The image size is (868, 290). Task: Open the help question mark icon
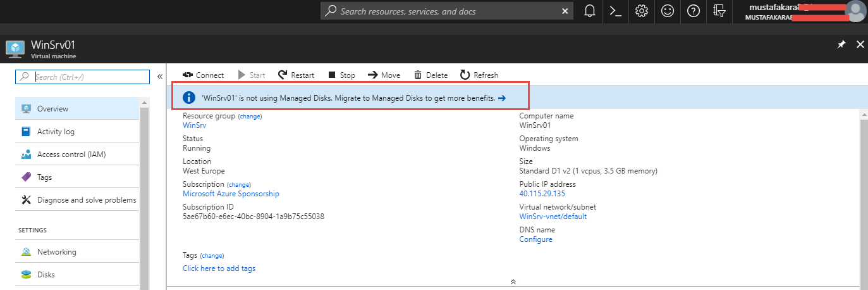[693, 11]
